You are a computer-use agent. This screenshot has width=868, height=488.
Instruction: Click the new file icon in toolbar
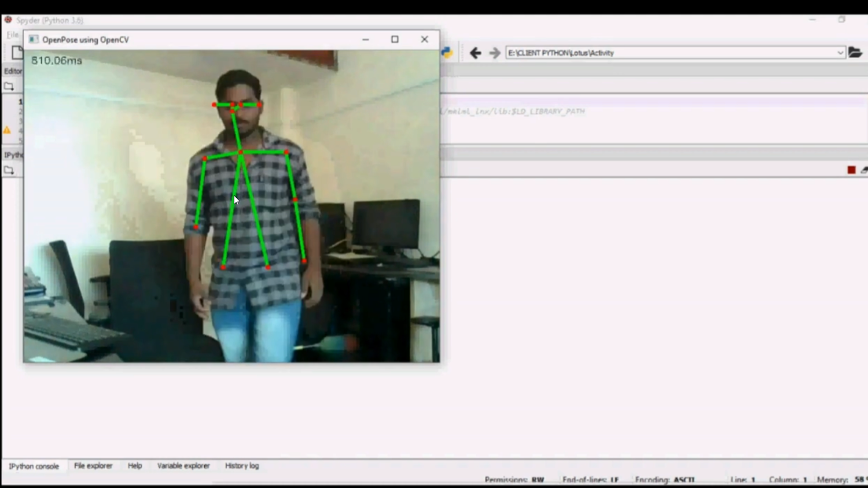coord(17,53)
